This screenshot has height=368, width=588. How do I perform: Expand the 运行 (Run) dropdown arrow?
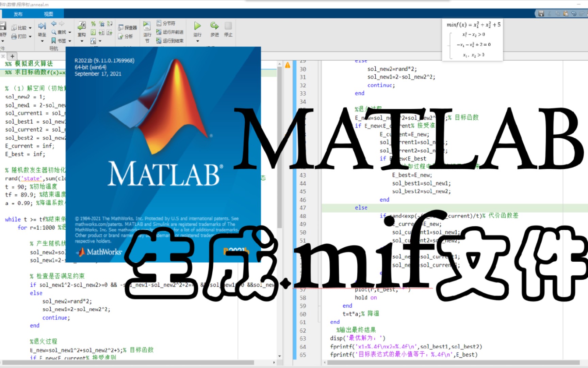198,41
